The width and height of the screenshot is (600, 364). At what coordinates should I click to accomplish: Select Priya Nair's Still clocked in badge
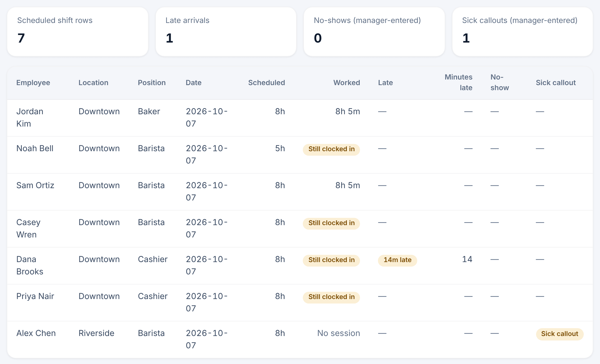(331, 297)
